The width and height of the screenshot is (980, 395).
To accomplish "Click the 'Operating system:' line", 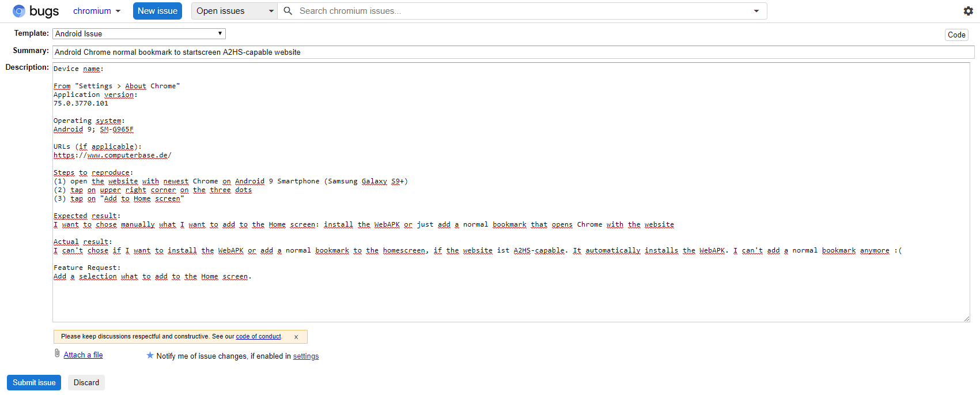I will pos(89,121).
